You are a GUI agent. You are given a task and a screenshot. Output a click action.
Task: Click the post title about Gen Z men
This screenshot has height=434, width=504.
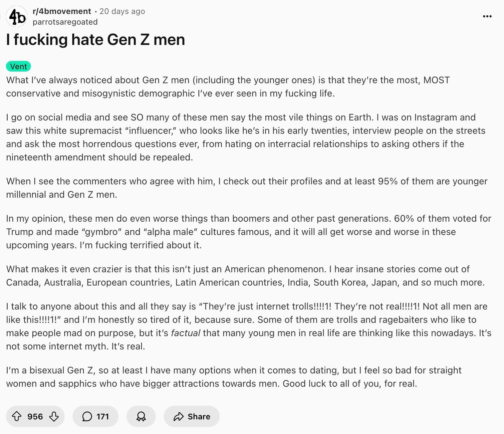point(96,40)
